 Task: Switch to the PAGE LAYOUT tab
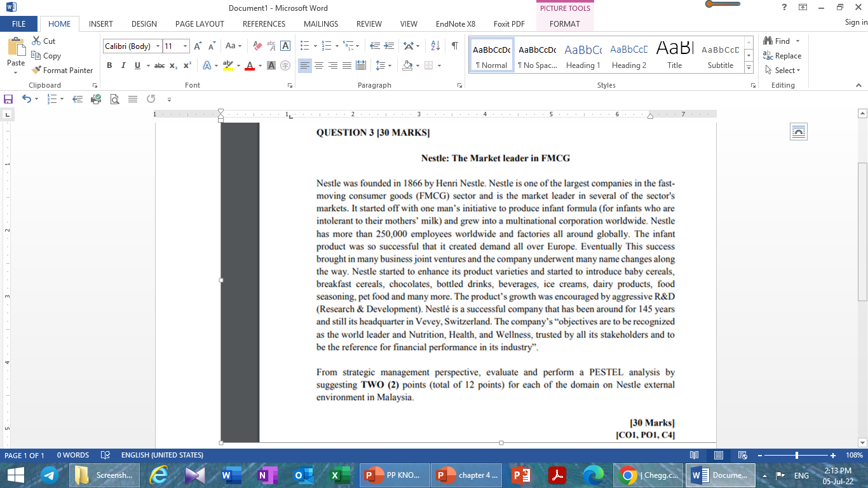[200, 24]
